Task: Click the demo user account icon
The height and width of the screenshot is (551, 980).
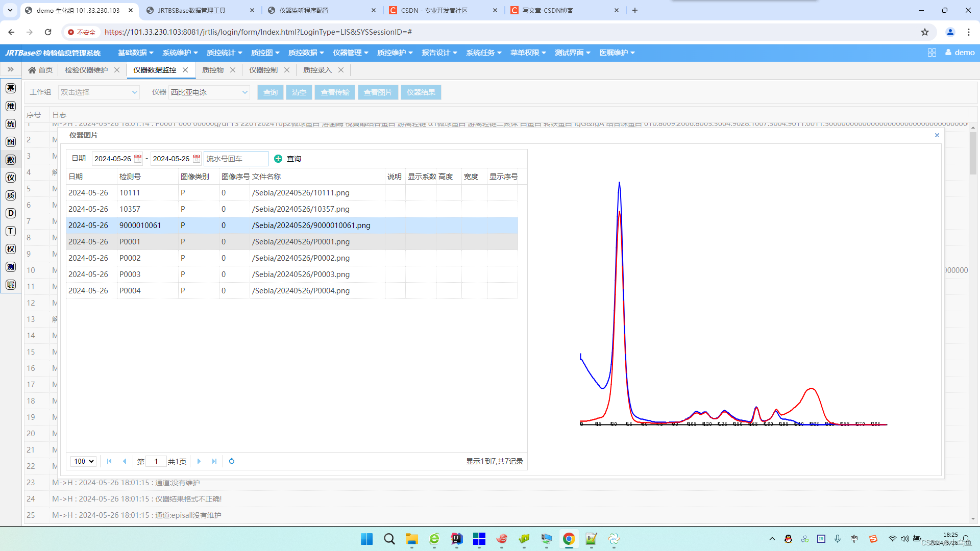Action: click(x=960, y=53)
